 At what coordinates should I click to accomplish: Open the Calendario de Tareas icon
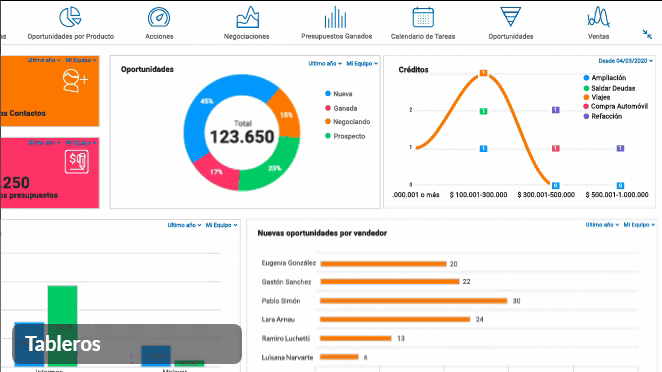pos(423,17)
